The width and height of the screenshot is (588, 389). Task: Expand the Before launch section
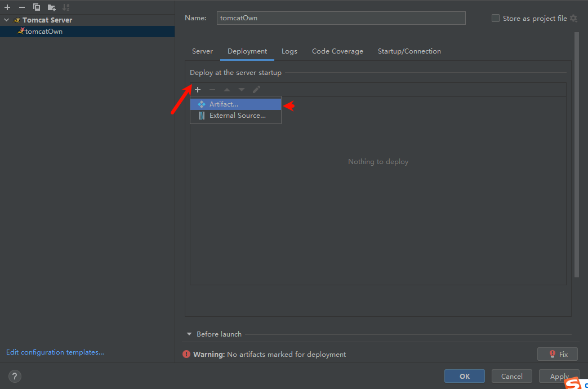point(189,334)
